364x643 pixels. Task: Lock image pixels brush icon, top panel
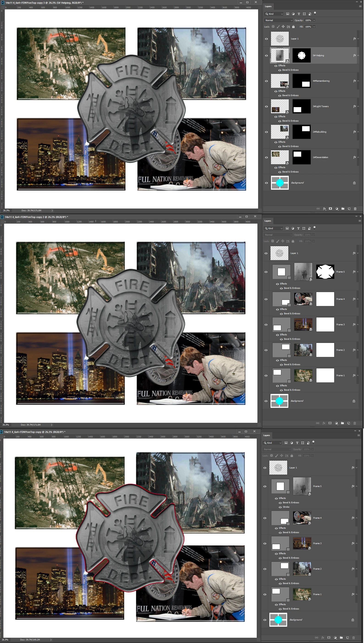pos(278,27)
